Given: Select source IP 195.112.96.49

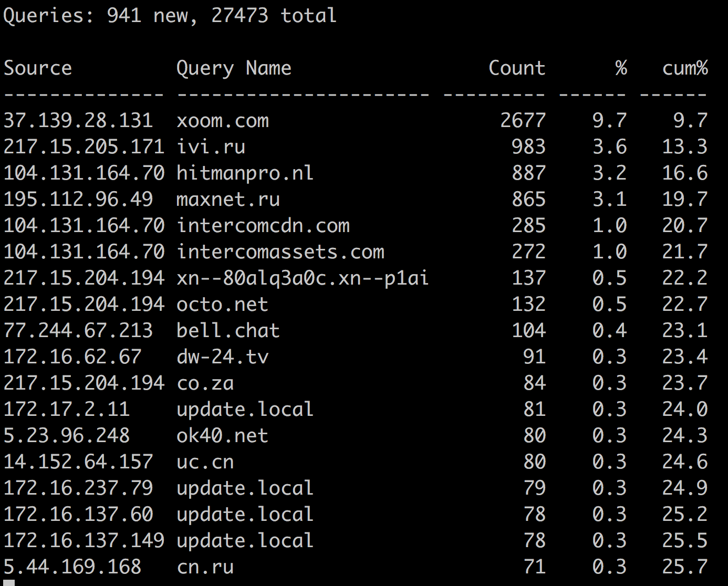Looking at the screenshot, I should 78,200.
